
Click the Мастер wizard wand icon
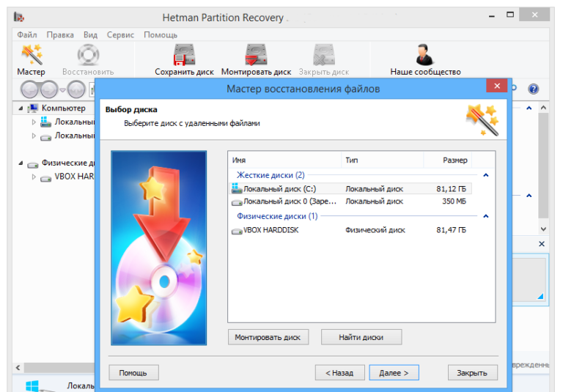point(31,56)
